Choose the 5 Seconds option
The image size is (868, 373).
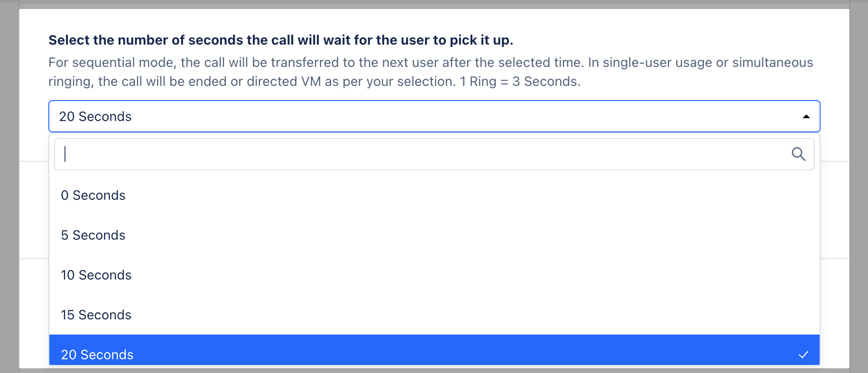tap(434, 235)
